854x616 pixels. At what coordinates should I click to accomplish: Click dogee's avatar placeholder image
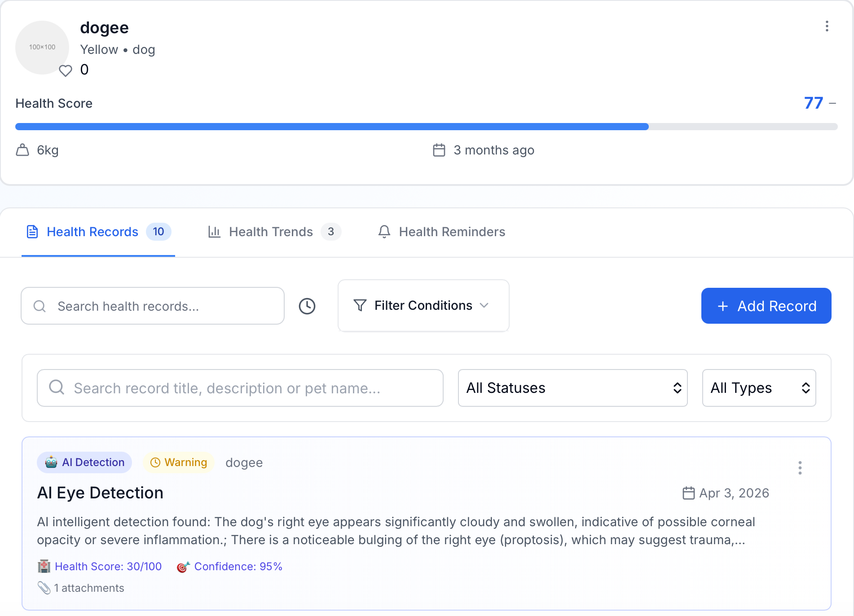[42, 47]
